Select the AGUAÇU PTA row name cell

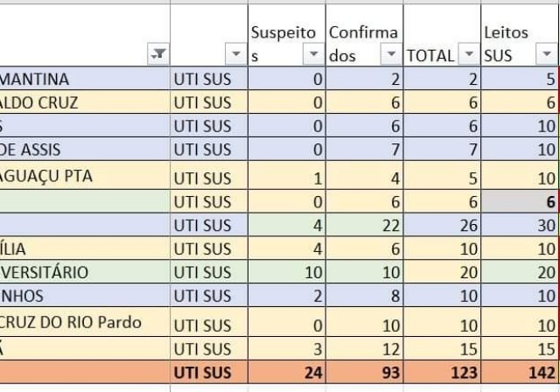click(85, 175)
